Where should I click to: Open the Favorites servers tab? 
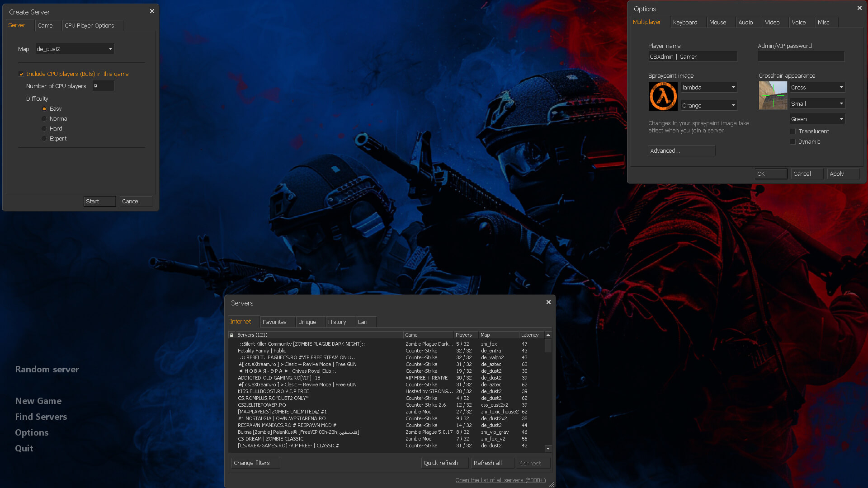(x=274, y=322)
